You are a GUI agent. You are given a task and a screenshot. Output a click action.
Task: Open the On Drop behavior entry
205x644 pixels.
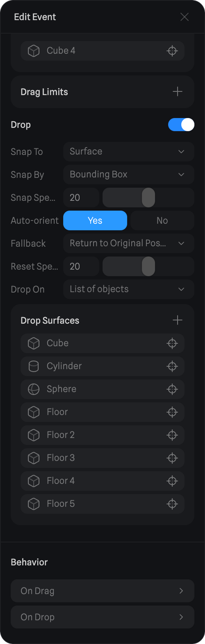click(102, 617)
